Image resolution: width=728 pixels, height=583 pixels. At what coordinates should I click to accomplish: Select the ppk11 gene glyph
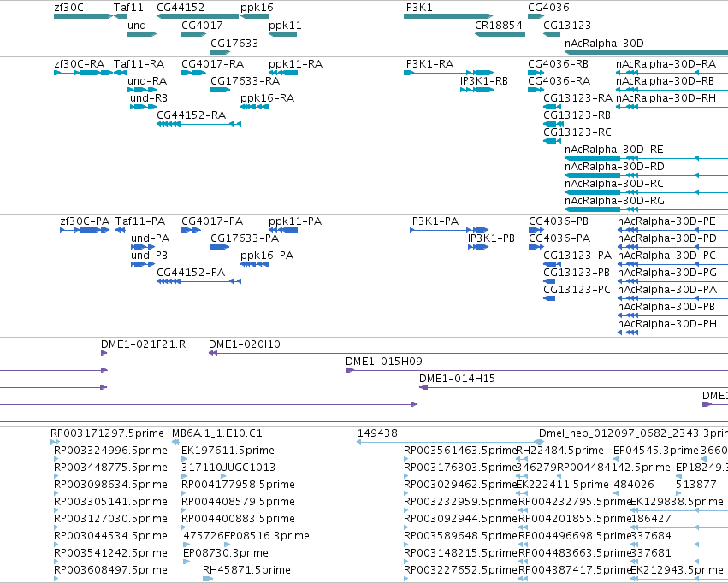pos(283,34)
